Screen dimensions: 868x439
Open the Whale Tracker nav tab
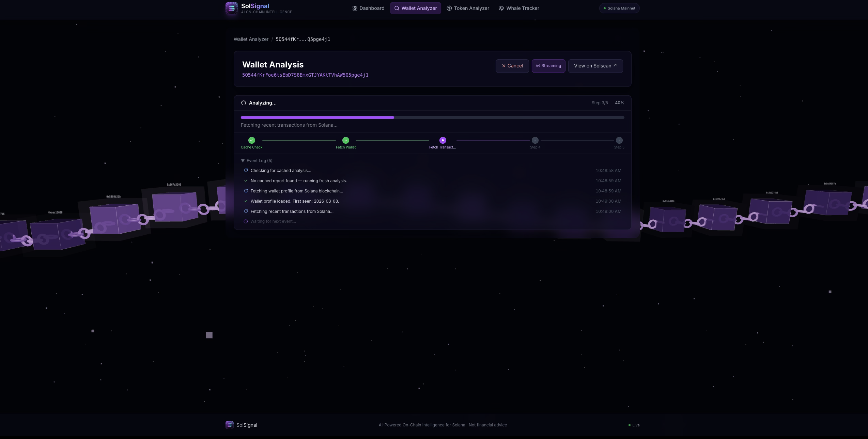point(519,8)
